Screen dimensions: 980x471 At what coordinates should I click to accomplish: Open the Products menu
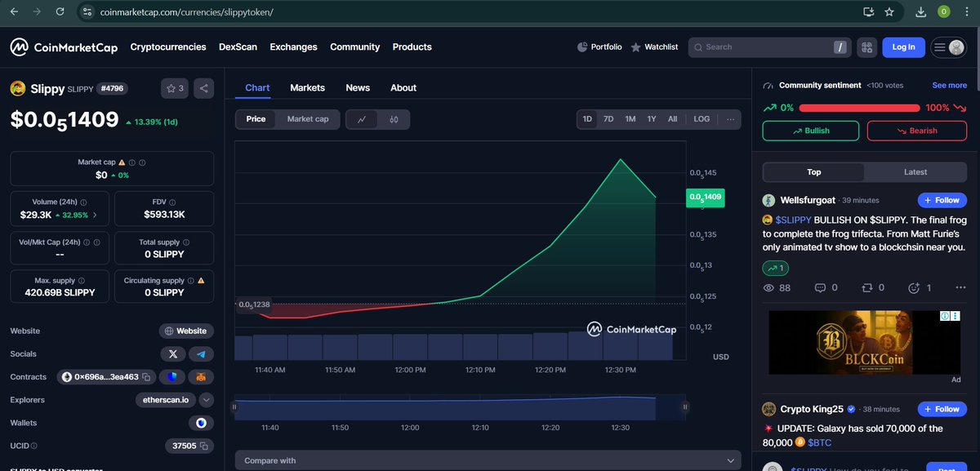[412, 47]
